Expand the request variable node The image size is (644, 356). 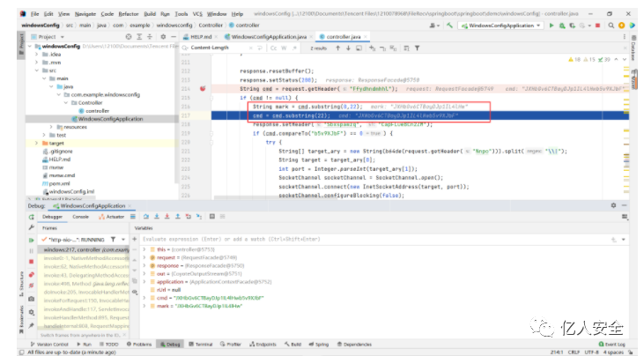click(144, 257)
